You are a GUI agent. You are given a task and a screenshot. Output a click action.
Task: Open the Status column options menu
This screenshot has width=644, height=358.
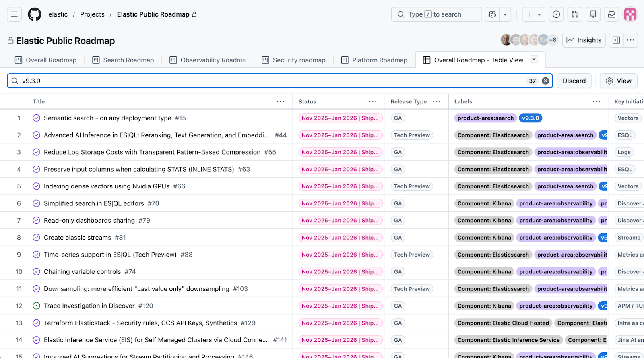pos(373,101)
